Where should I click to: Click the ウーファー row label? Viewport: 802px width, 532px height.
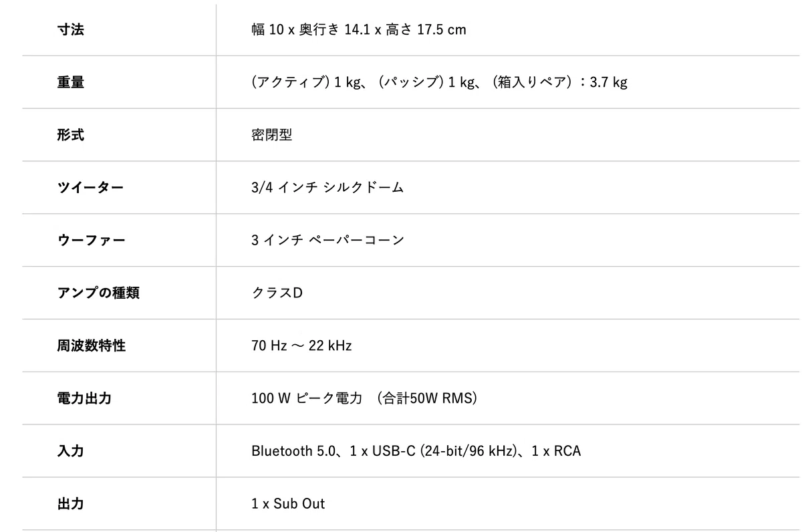[92, 240]
